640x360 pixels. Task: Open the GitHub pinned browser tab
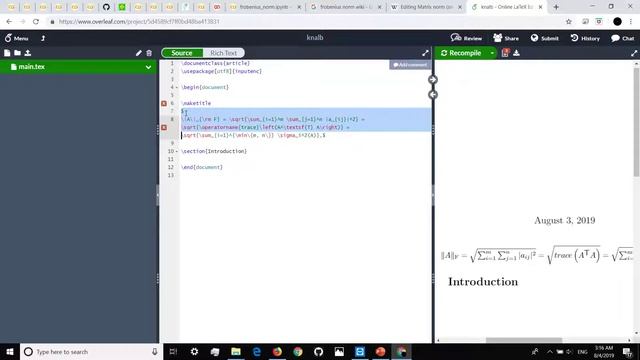[x=106, y=7]
